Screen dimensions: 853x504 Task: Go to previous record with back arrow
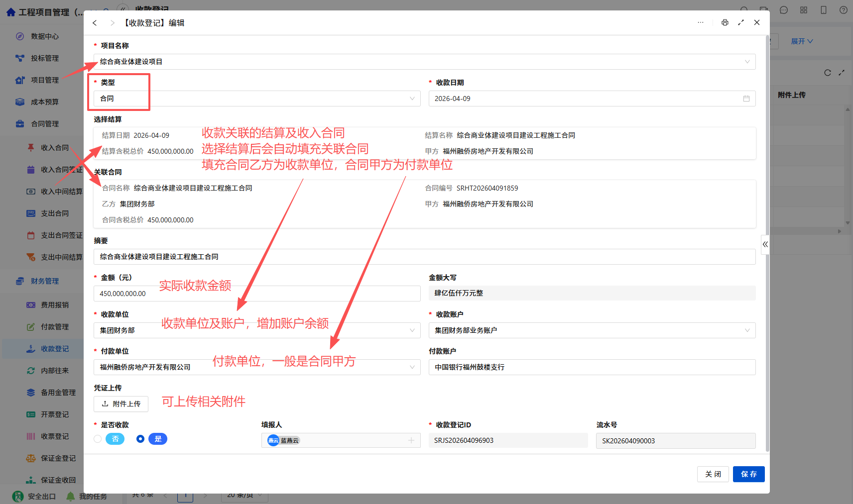[x=95, y=23]
